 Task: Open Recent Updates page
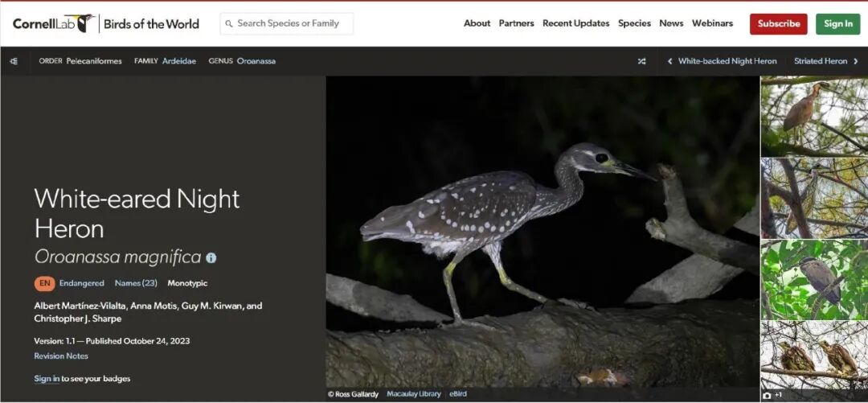click(575, 23)
